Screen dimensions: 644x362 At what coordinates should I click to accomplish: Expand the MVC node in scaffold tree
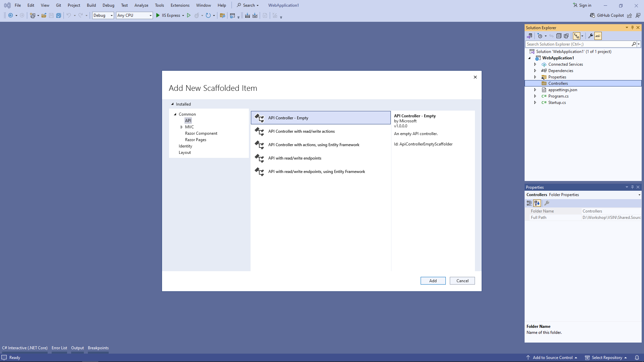click(181, 127)
